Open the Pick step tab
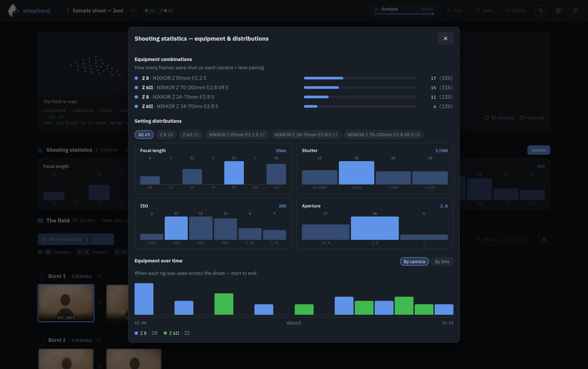This screenshot has width=588, height=369. coord(454,10)
